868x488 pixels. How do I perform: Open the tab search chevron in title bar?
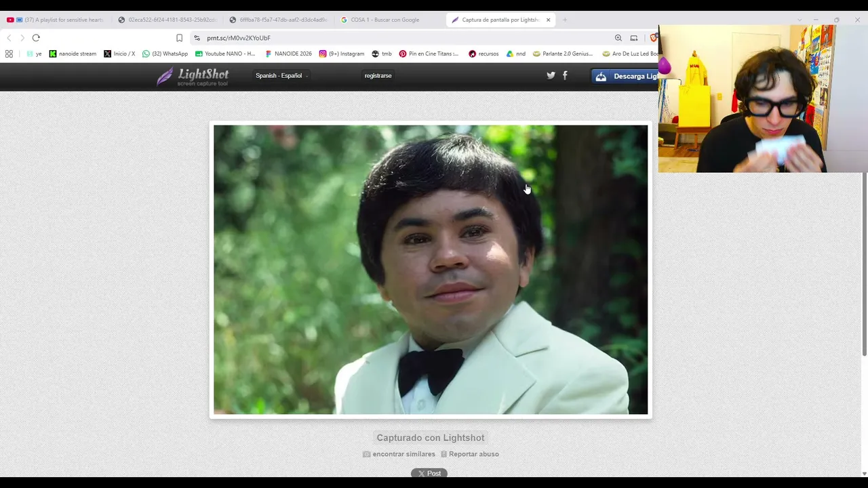pos(800,20)
